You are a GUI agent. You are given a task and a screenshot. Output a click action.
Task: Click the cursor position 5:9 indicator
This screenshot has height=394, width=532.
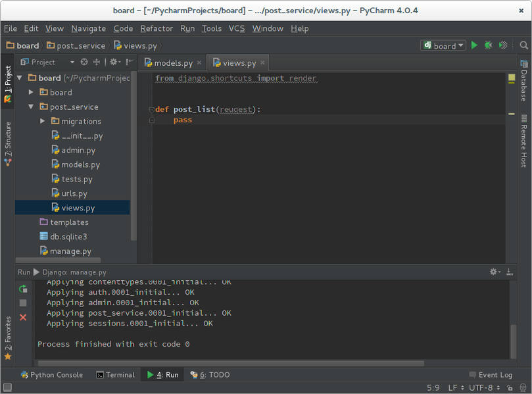(x=433, y=387)
